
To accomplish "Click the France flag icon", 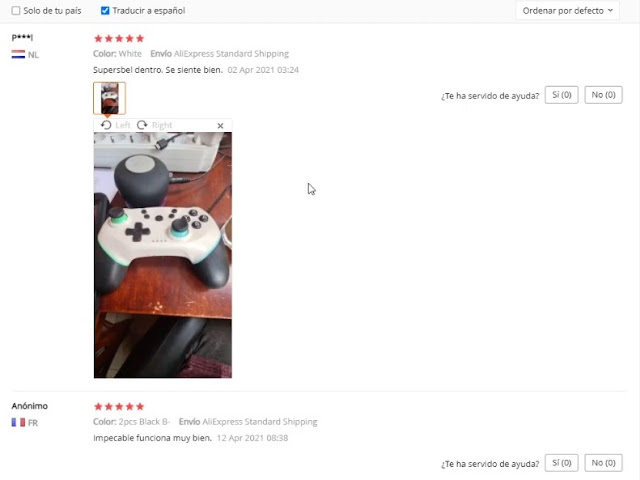I will click(18, 422).
